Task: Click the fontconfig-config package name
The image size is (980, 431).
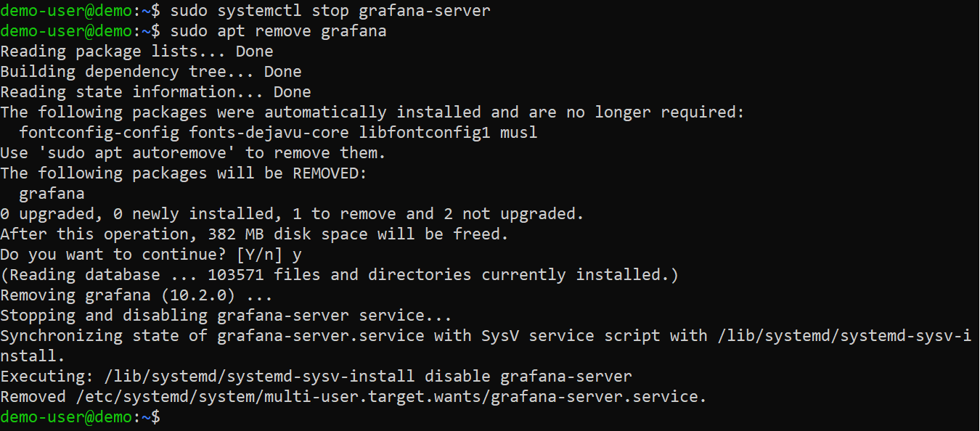Action: tap(99, 133)
